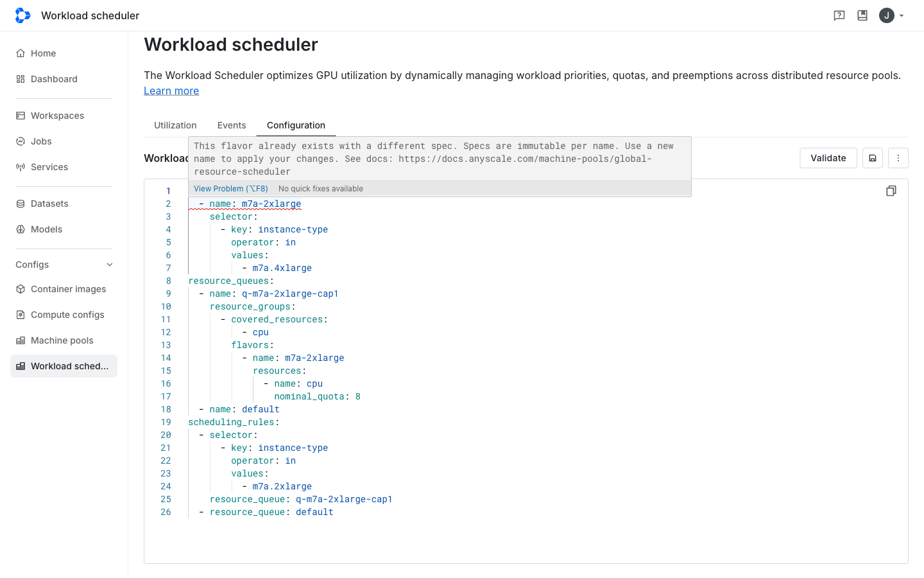Select the Configuration tab
Image resolution: width=924 pixels, height=578 pixels.
tap(296, 125)
